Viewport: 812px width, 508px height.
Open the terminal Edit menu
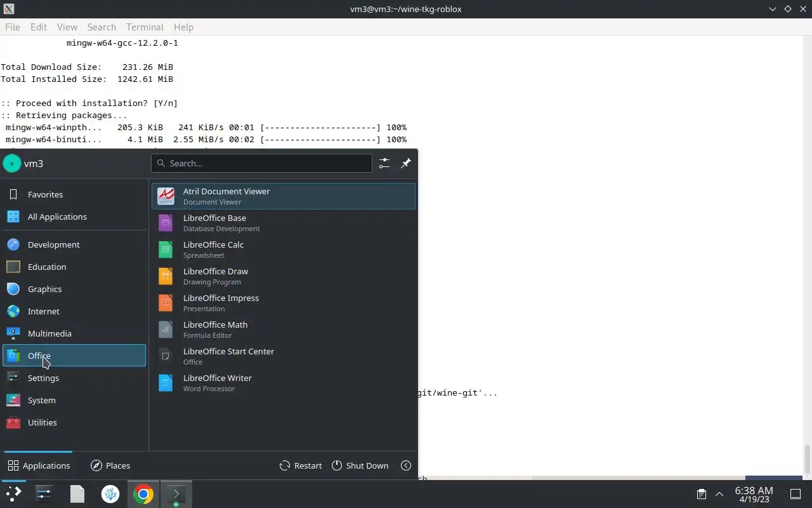click(x=39, y=27)
